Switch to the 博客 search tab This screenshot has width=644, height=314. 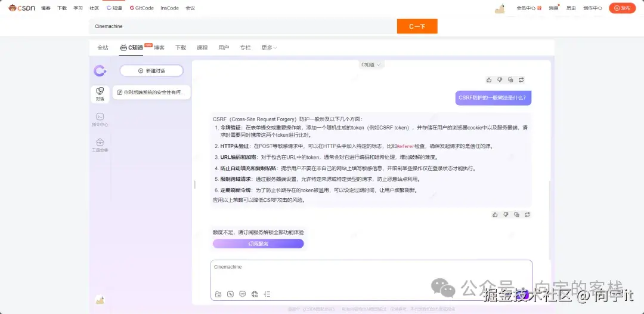coord(159,48)
